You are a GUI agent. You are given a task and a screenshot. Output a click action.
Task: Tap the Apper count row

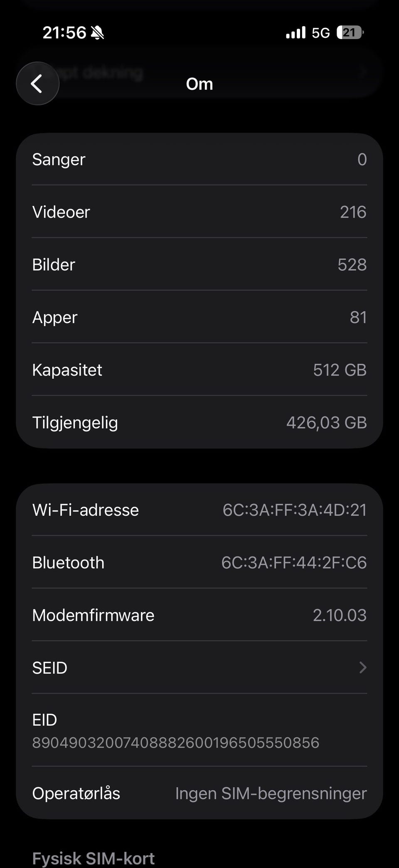tap(199, 317)
